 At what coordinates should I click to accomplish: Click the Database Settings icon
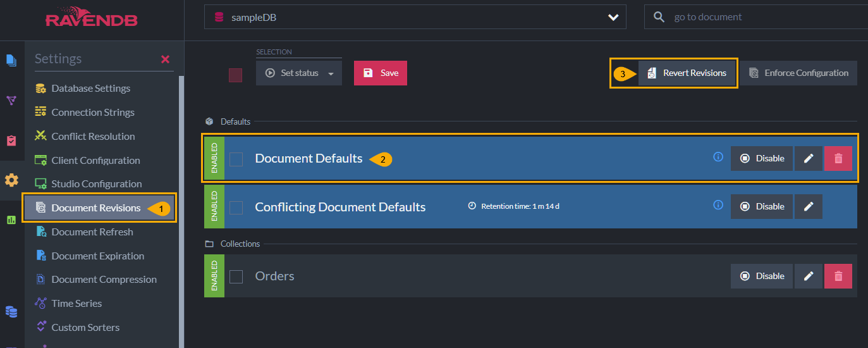tap(40, 88)
